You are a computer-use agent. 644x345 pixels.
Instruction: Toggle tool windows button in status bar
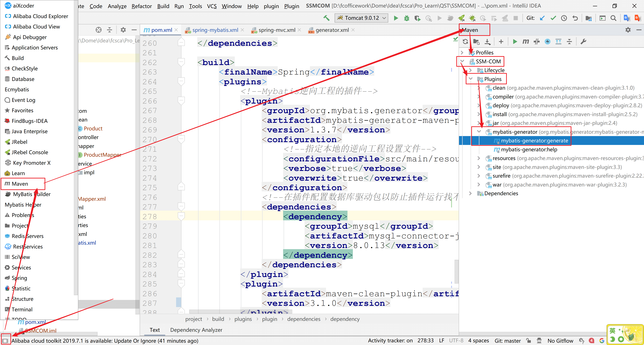coord(5,340)
